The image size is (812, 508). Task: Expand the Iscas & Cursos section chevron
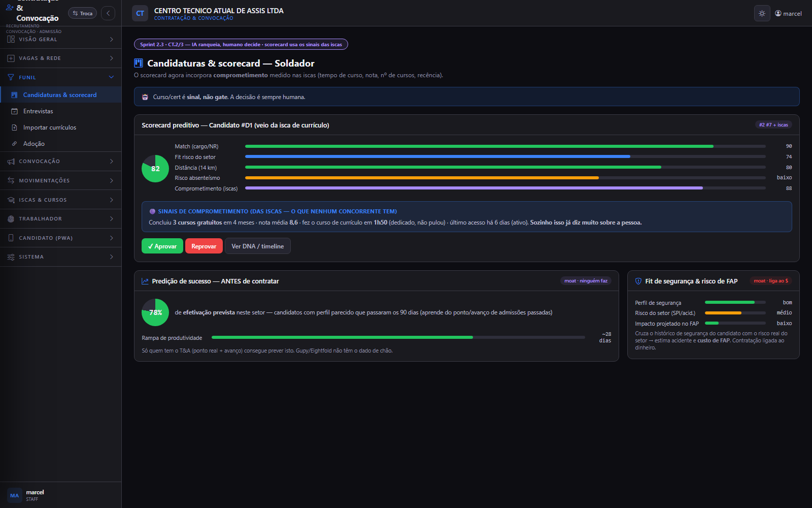[x=111, y=200]
